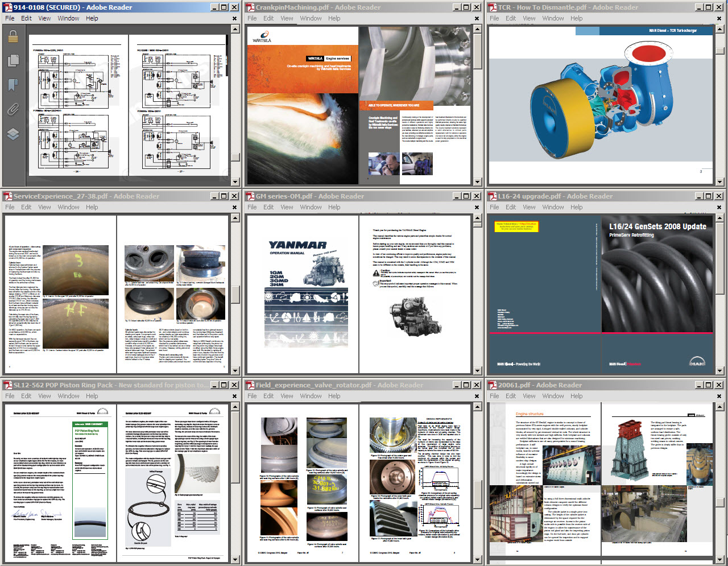Open Window menu in ServiceExperience_27-38.pdf window

click(68, 207)
